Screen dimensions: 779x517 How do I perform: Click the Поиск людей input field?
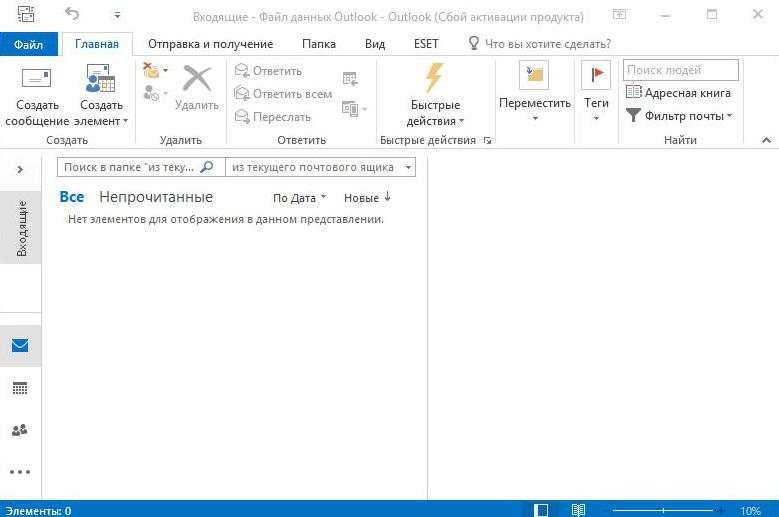(681, 70)
